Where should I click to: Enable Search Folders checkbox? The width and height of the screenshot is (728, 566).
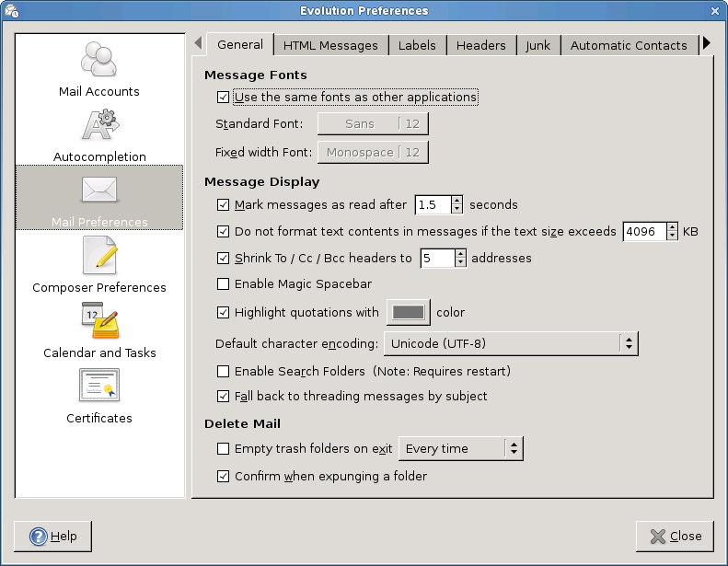[223, 372]
